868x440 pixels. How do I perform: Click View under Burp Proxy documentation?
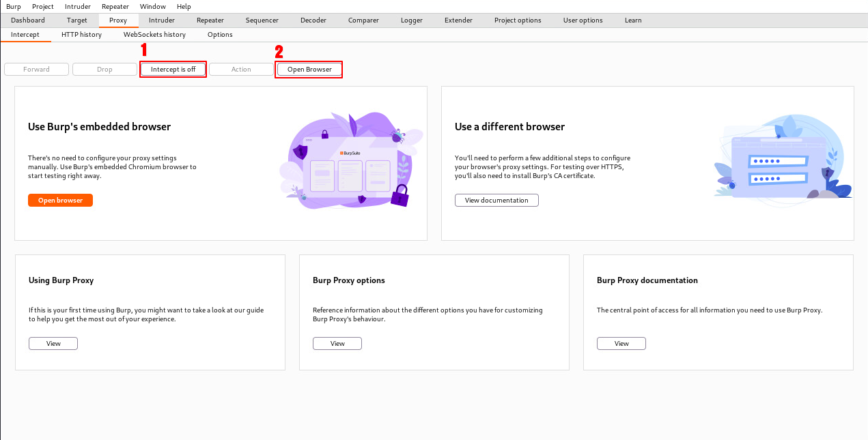coord(621,343)
